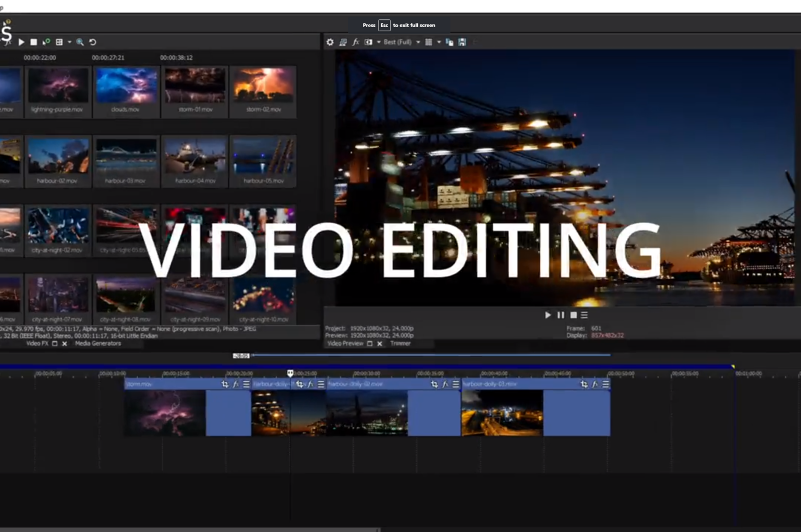Expand the Overlays dropdown arrow
This screenshot has width=801, height=532.
tap(439, 42)
